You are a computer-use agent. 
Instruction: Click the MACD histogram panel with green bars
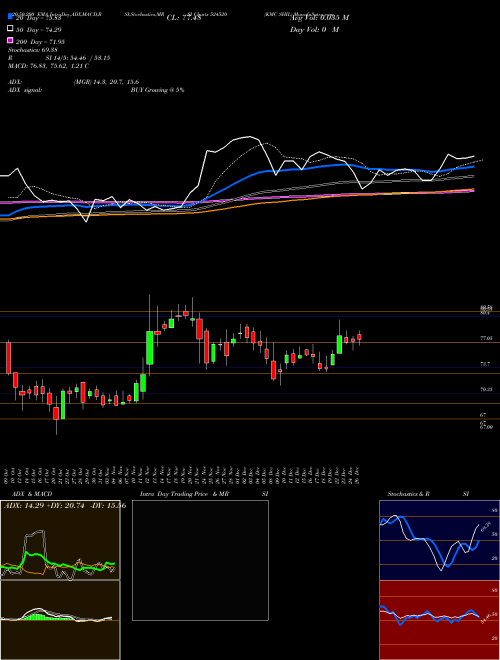60,620
